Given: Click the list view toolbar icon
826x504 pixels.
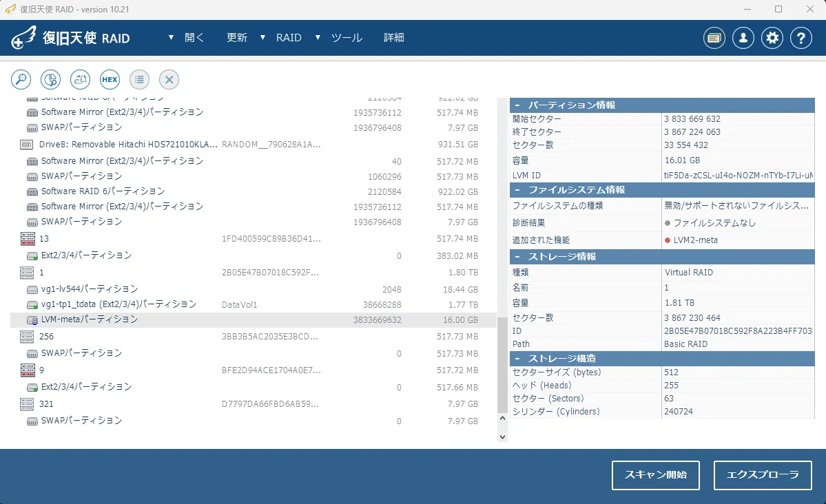Looking at the screenshot, I should [139, 79].
